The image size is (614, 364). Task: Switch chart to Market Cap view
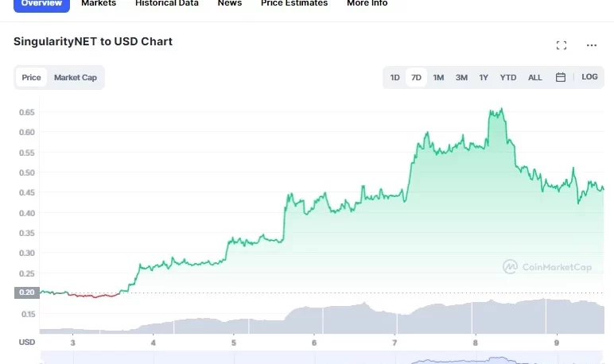76,78
